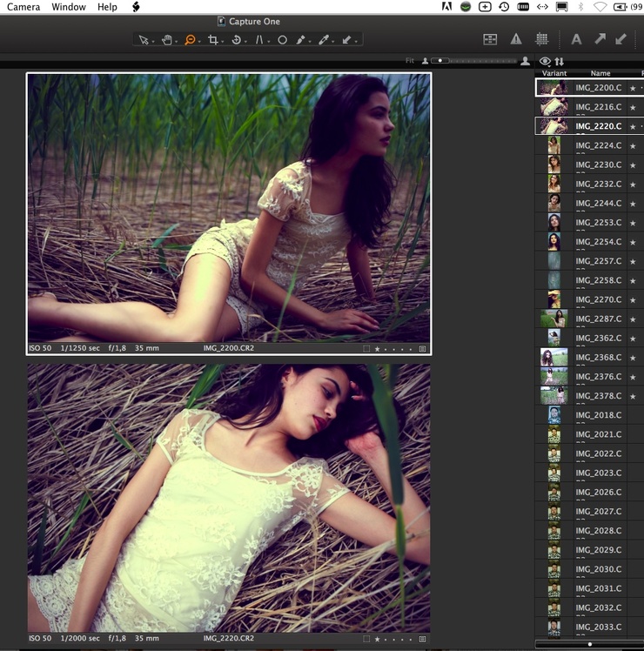Open apply adjustments tool dropdown arrow
644x651 pixels.
point(356,42)
